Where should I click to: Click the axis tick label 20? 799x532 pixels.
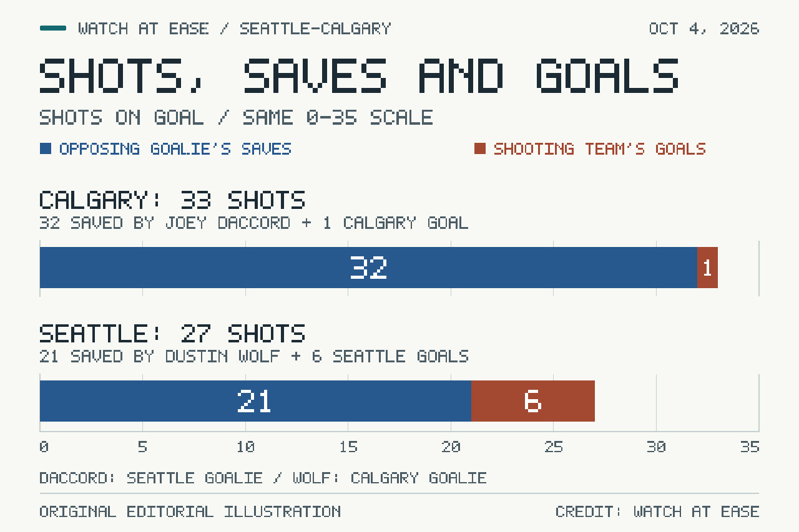451,447
